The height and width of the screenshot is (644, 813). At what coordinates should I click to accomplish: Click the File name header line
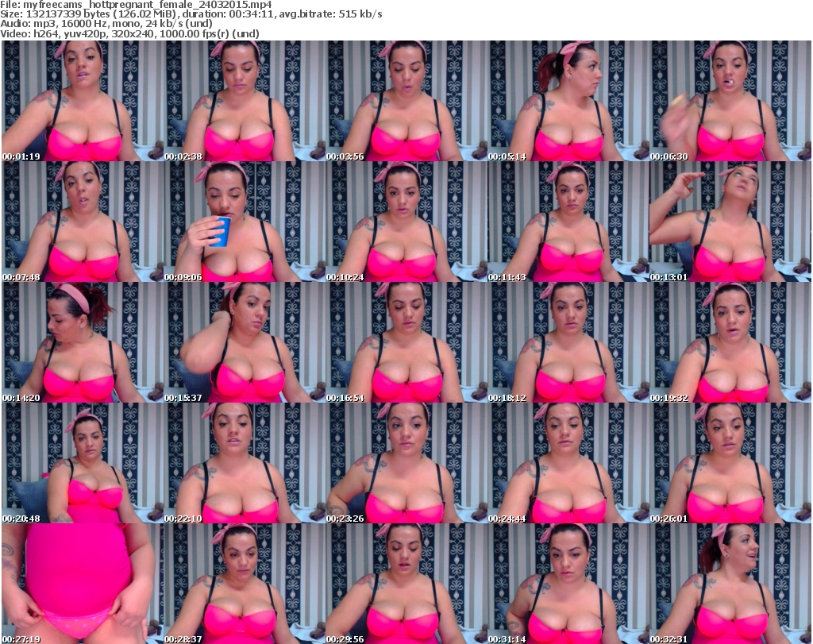tap(137, 5)
